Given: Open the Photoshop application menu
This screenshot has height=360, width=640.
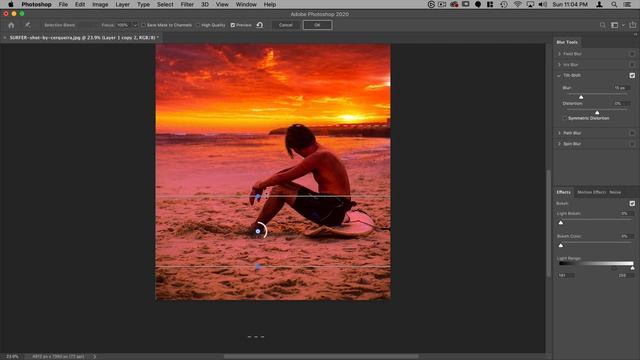Looking at the screenshot, I should click(x=36, y=4).
